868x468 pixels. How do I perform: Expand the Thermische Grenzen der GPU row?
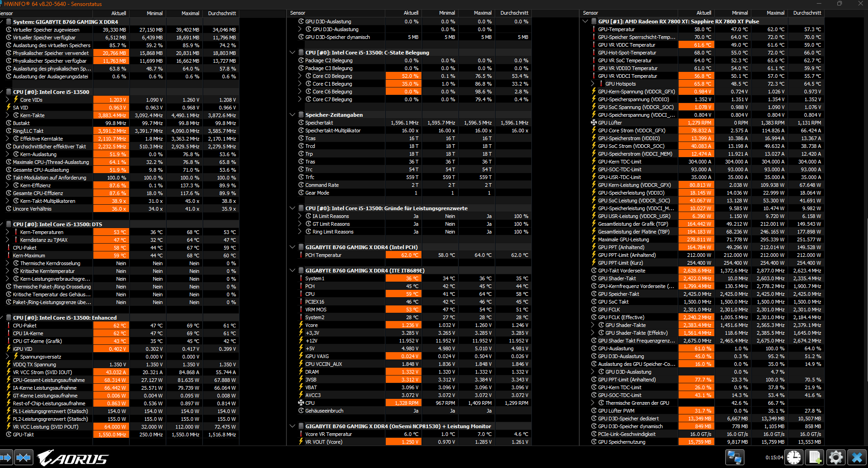[x=593, y=403]
